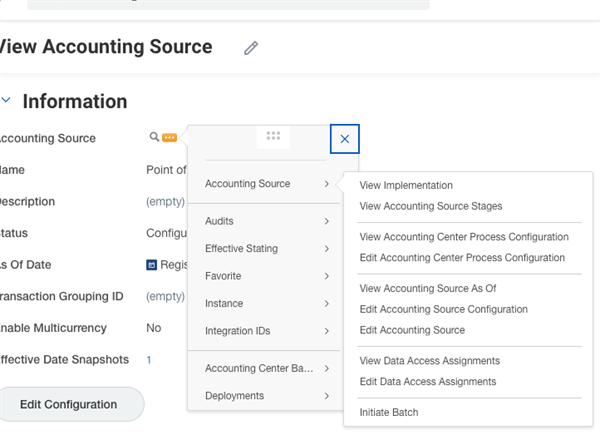Close the related actions popup
The width and height of the screenshot is (600, 440).
345,139
